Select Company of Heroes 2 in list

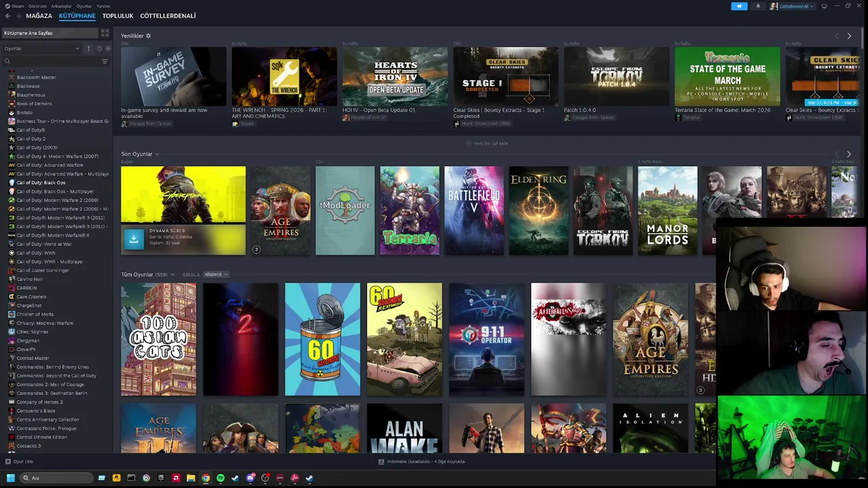pyautogui.click(x=39, y=402)
